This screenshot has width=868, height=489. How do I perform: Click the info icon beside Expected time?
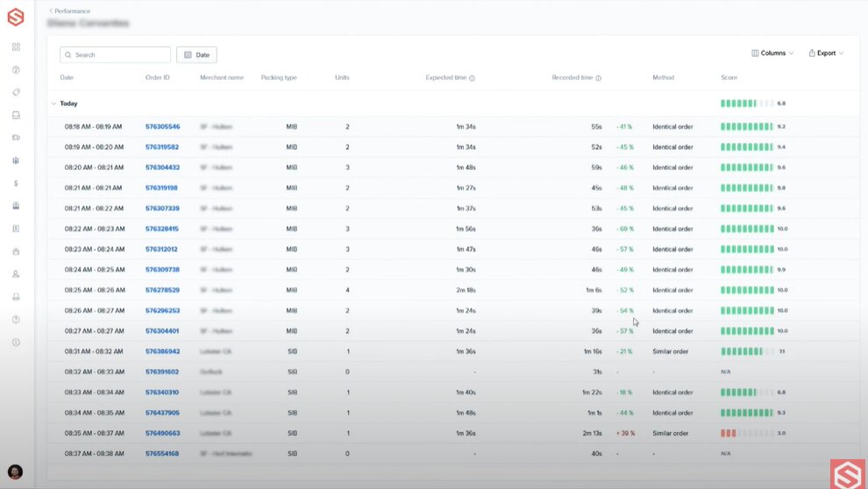click(472, 78)
